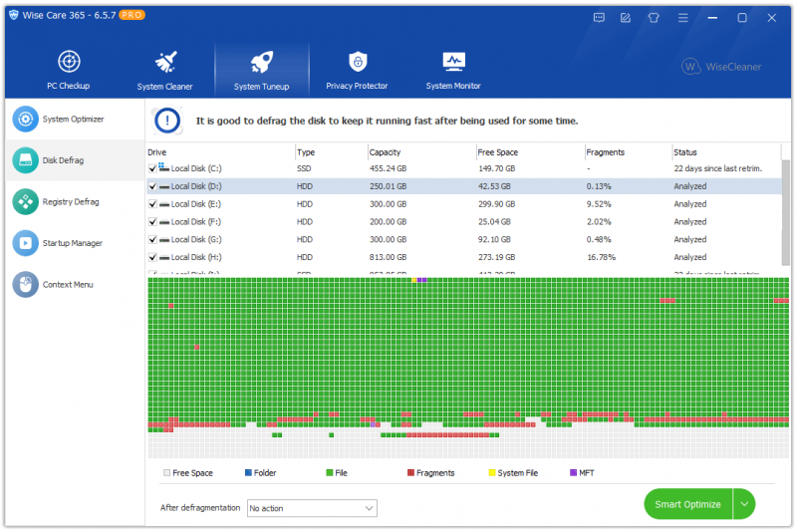Open the hamburger menu in title bar
Screen dimensions: 797x532
click(x=683, y=18)
